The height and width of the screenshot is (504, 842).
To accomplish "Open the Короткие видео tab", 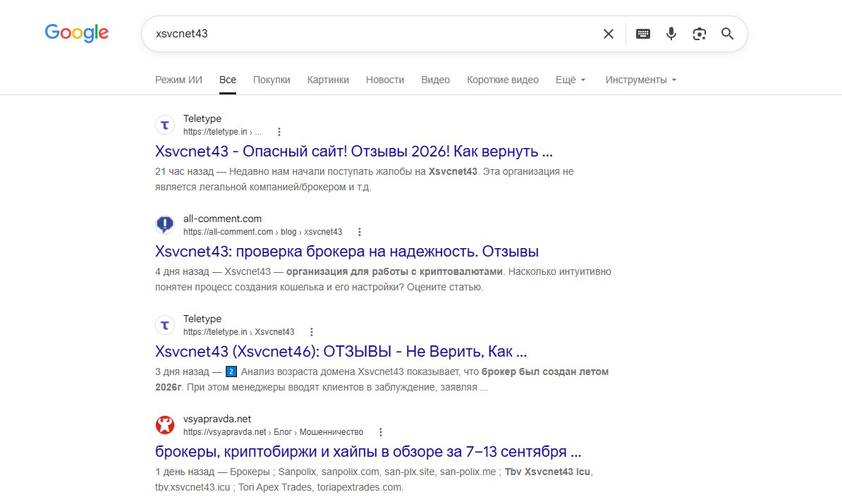I will click(x=503, y=80).
